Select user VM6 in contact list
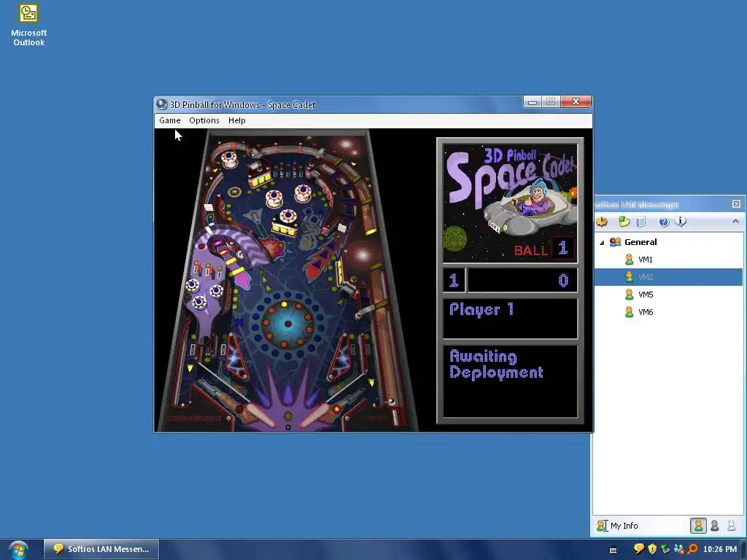Screen dimensions: 747x560 click(668, 312)
